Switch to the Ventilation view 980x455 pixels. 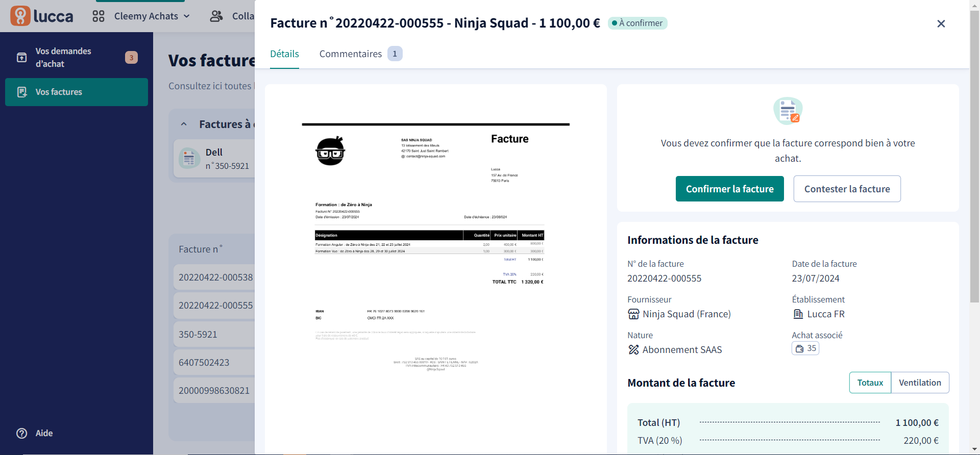coord(920,383)
